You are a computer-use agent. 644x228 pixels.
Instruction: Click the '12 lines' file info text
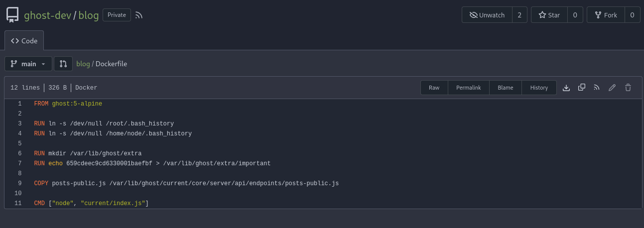click(25, 88)
